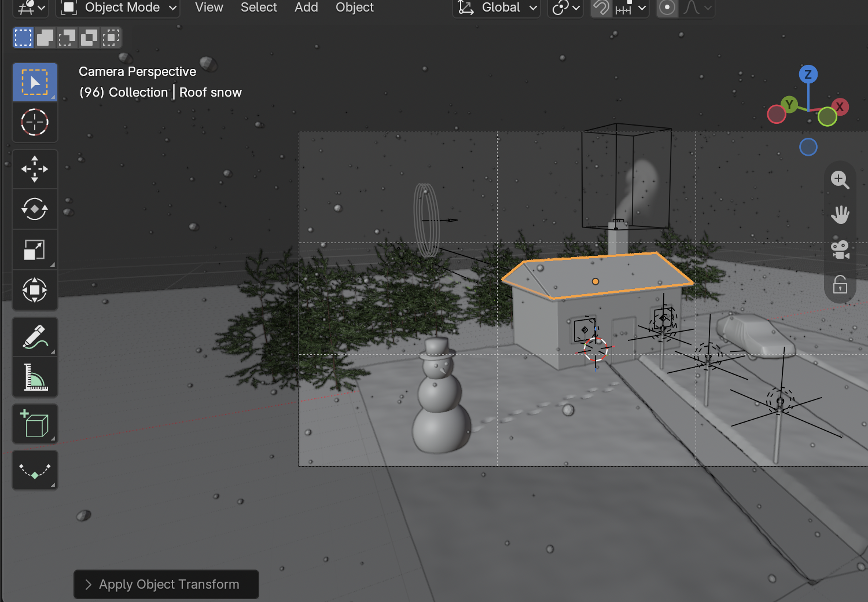Pick the Rotate tool
868x602 pixels.
tap(35, 209)
